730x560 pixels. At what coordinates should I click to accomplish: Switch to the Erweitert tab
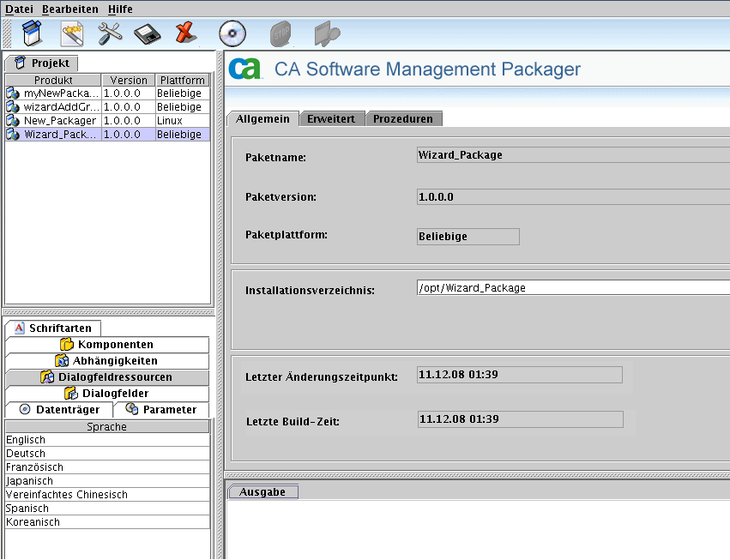332,119
